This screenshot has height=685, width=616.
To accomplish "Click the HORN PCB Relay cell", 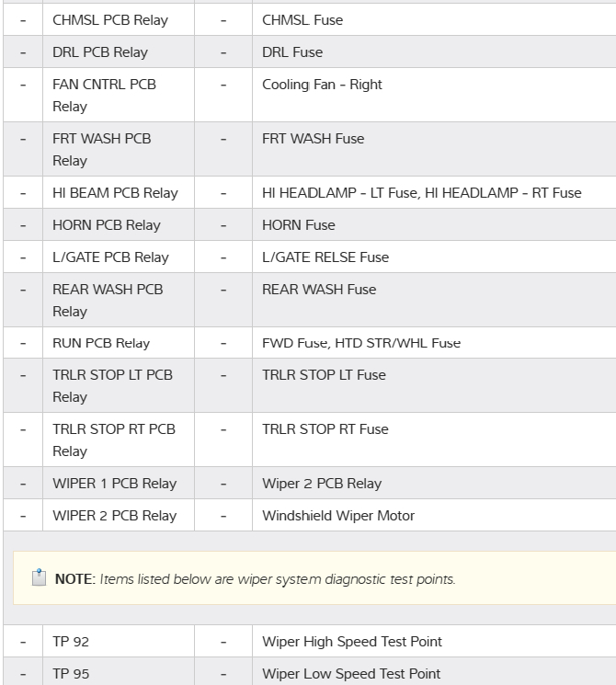I will [x=106, y=225].
